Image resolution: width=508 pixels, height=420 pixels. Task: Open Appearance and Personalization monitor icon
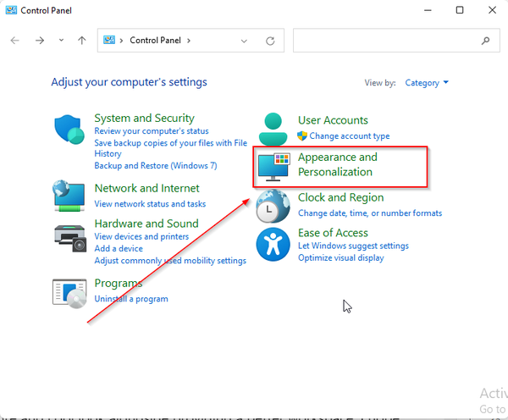point(274,167)
